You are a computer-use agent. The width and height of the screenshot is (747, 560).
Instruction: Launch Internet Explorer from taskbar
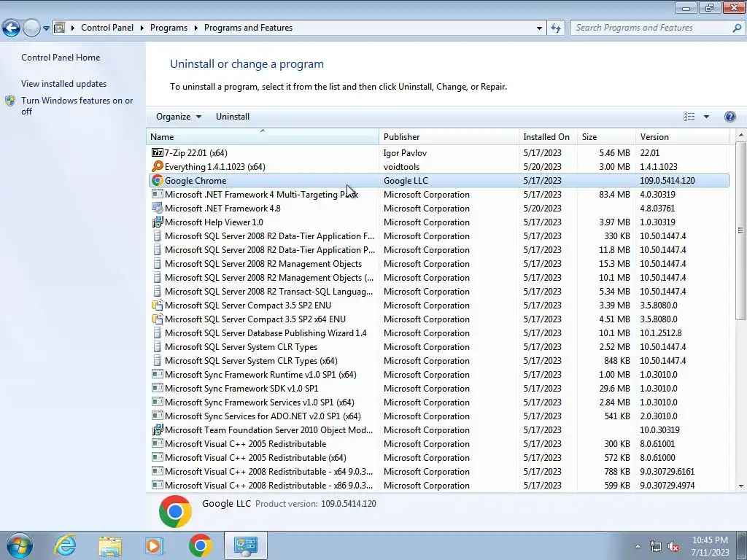(x=65, y=545)
